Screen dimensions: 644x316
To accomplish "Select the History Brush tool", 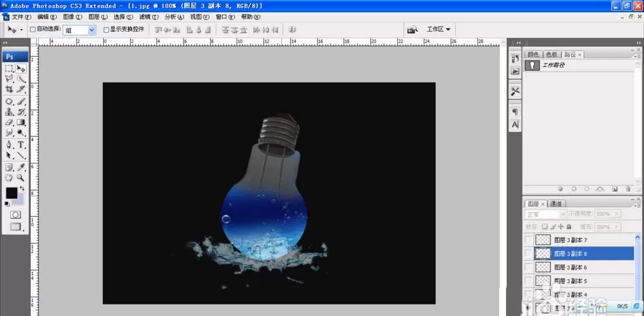I will click(21, 111).
